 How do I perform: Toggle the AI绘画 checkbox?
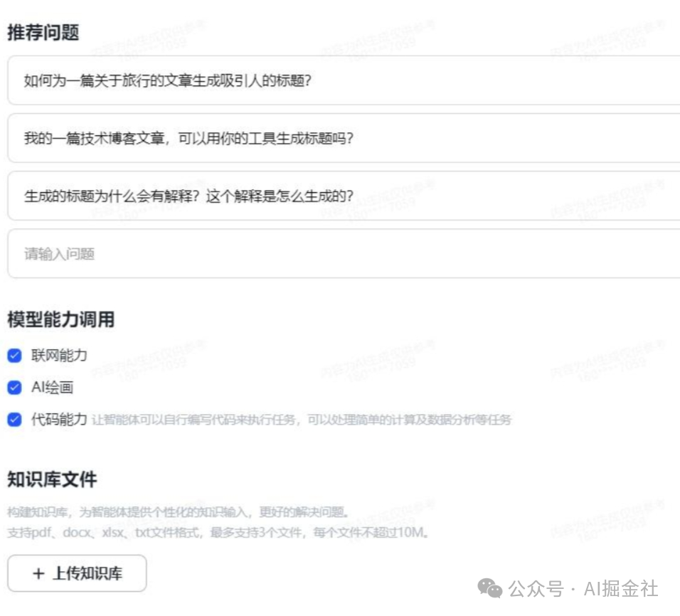pyautogui.click(x=15, y=388)
